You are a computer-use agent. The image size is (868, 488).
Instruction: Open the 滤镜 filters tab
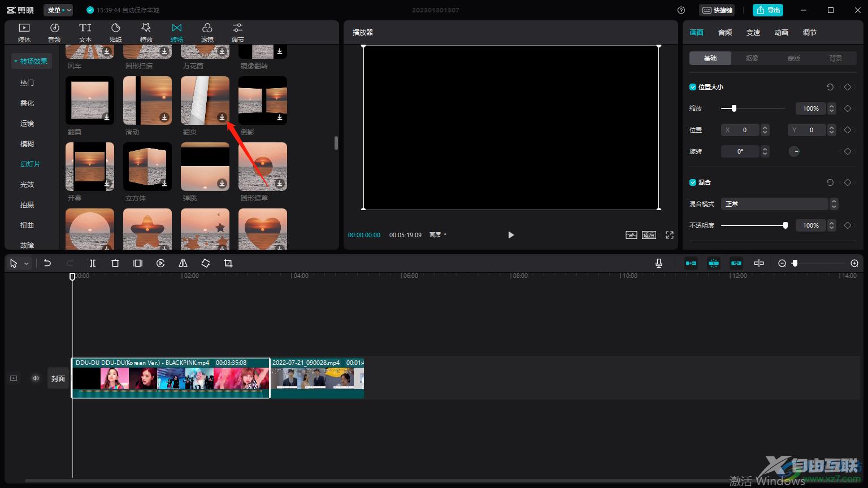(x=207, y=32)
